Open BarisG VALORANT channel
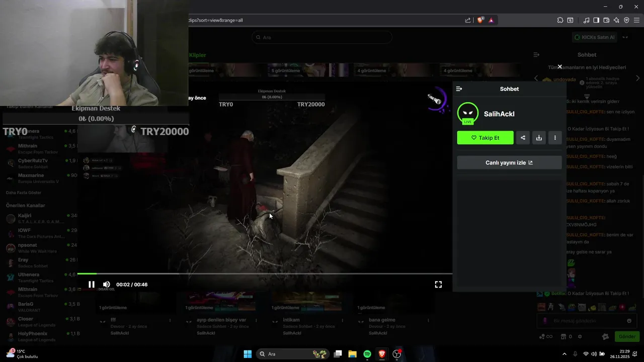The width and height of the screenshot is (644, 362). pos(40,307)
